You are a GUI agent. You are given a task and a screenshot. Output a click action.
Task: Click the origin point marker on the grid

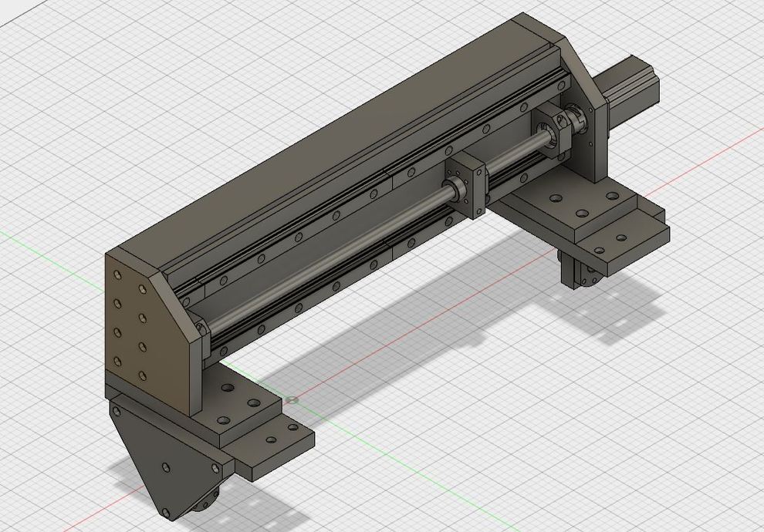pos(292,399)
